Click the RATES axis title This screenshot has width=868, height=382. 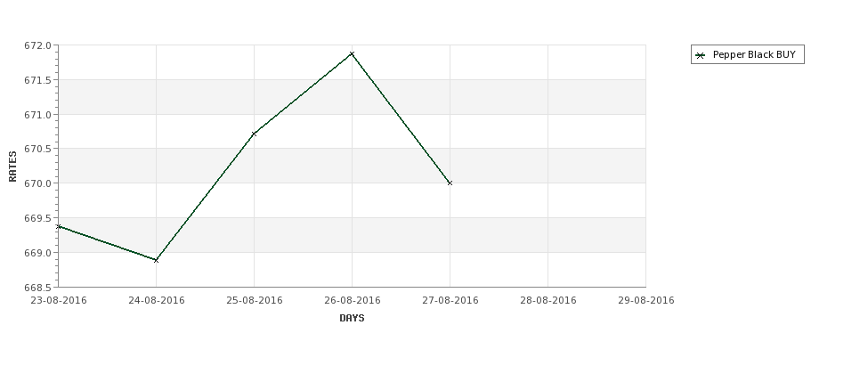click(12, 167)
